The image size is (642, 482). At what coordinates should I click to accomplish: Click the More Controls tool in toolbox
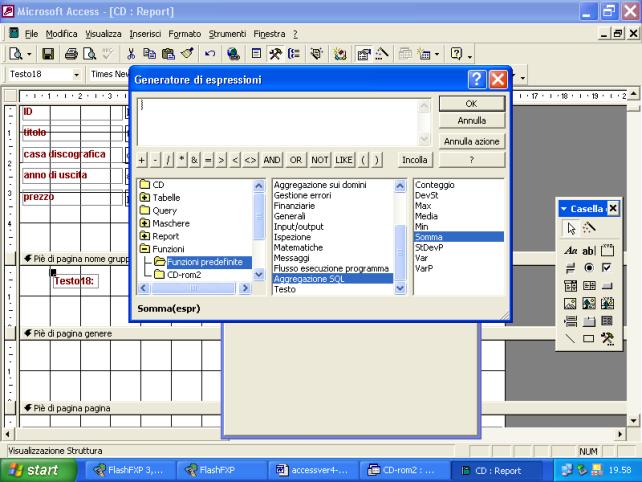point(607,339)
